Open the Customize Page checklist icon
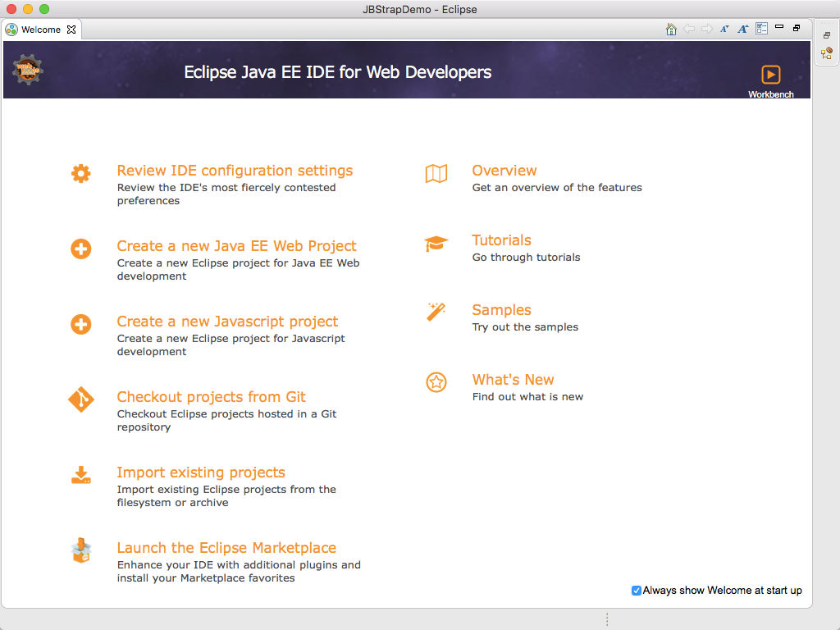Viewport: 840px width, 630px height. coord(761,29)
